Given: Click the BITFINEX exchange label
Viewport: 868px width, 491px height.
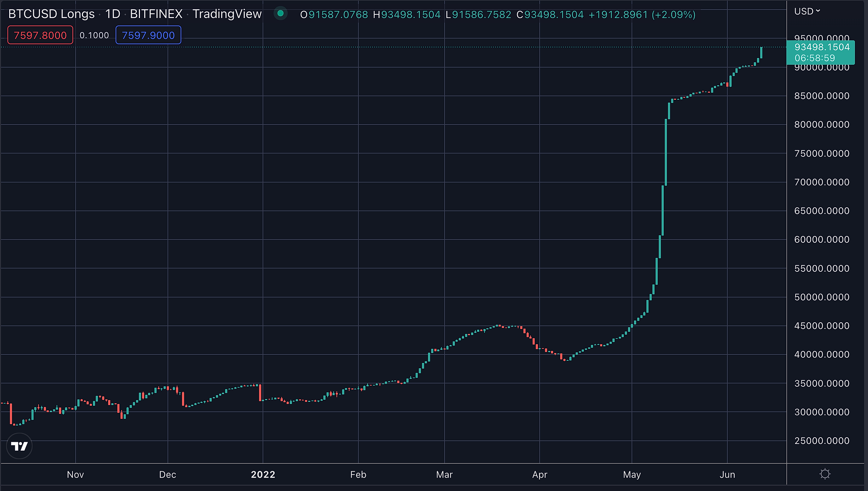Looking at the screenshot, I should point(156,14).
